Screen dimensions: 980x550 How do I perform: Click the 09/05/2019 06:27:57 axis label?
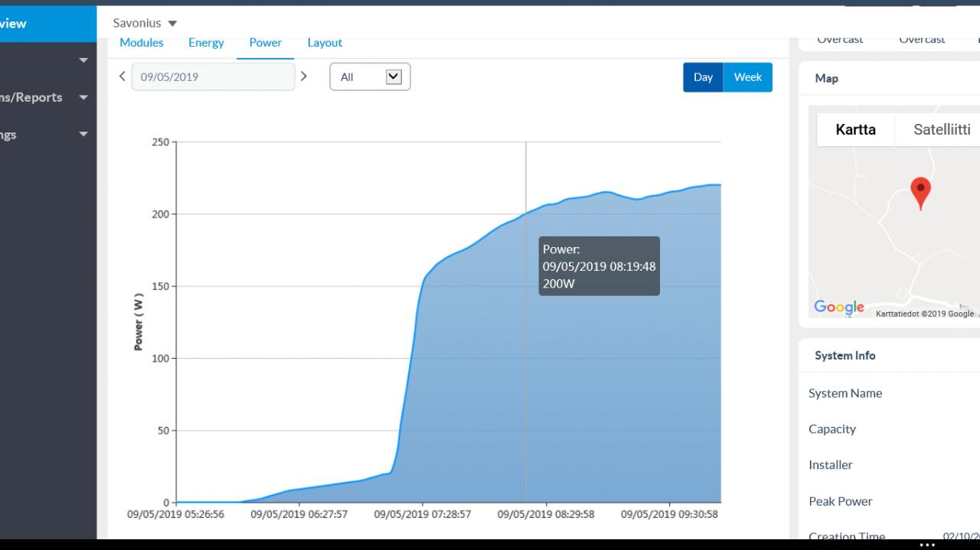click(299, 515)
